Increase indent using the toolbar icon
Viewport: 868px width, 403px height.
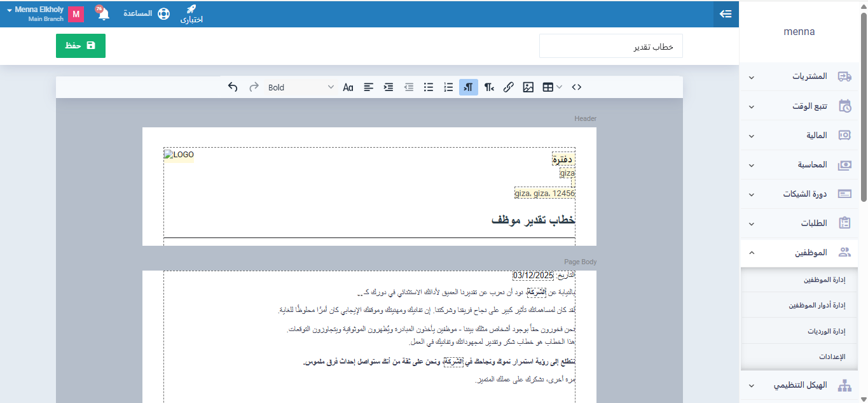click(x=389, y=87)
